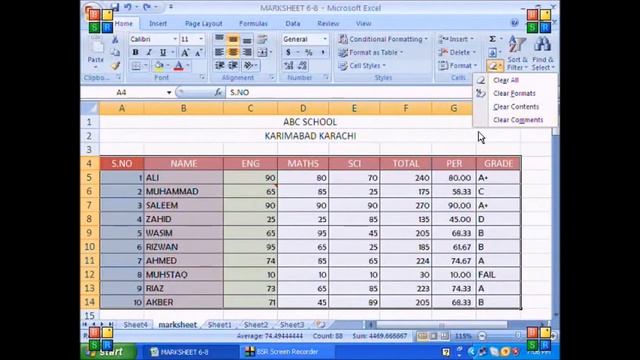Apply Bottom Align to cells
The image size is (640, 360).
point(247,39)
